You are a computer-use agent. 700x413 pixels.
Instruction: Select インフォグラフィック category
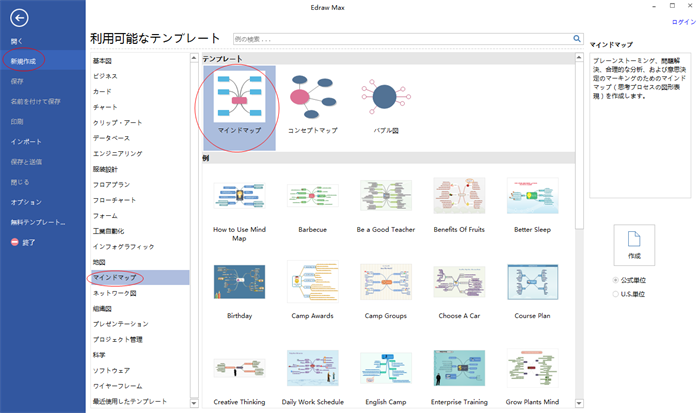point(124,246)
